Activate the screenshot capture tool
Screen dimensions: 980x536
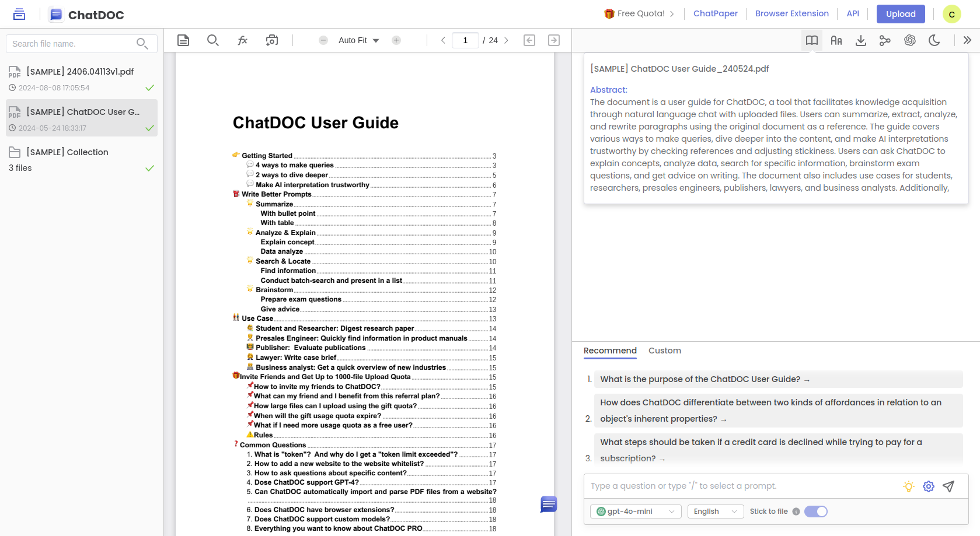pos(272,40)
